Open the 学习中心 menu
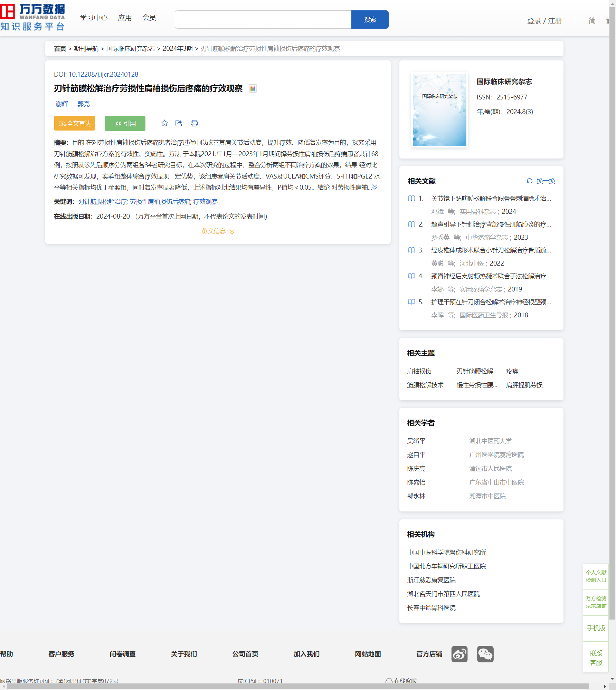Image resolution: width=616 pixels, height=690 pixels. click(94, 18)
